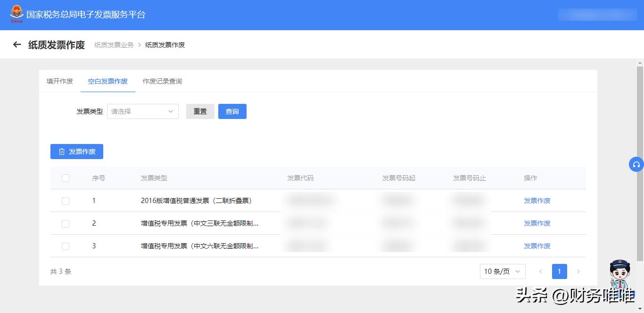The height and width of the screenshot is (313, 644).
Task: Click 发票作废 link on row 1
Action: point(537,201)
